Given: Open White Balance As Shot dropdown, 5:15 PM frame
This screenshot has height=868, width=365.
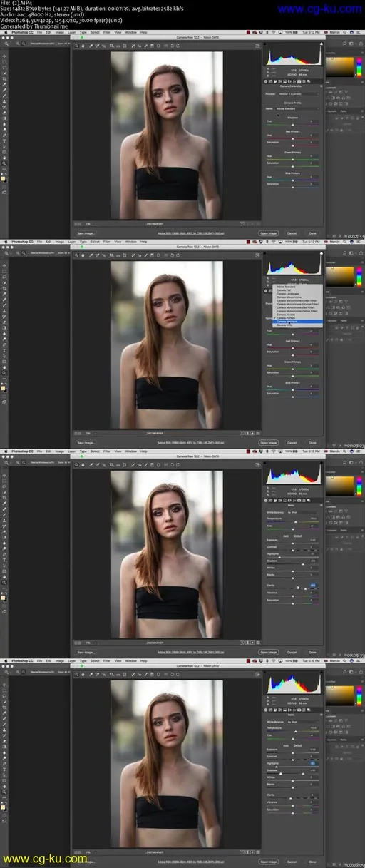Looking at the screenshot, I should [303, 512].
